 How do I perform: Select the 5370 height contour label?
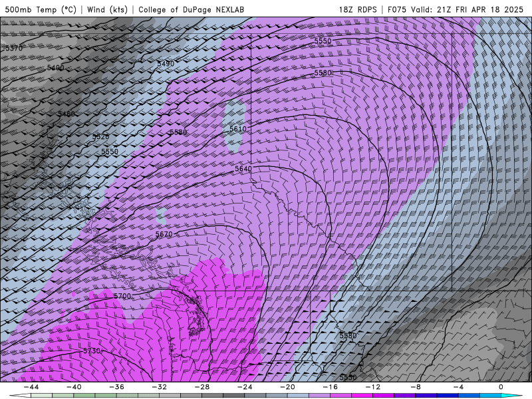coord(14,48)
